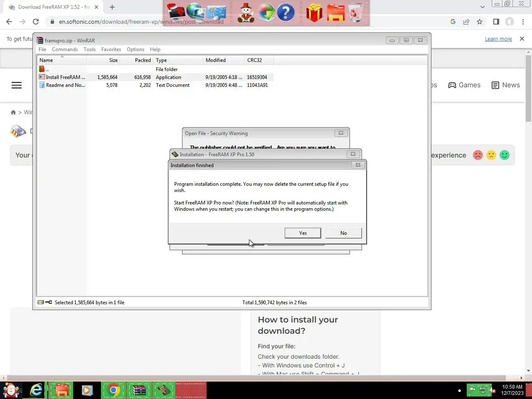This screenshot has height=399, width=532.
Task: Open Softonic hamburger menu
Action: (17, 85)
